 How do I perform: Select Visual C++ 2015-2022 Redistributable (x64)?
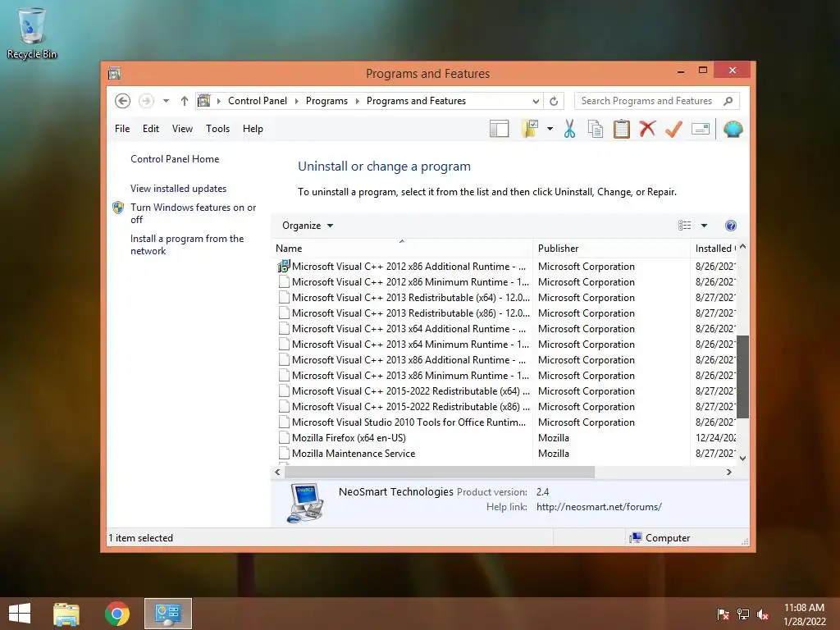tap(402, 391)
